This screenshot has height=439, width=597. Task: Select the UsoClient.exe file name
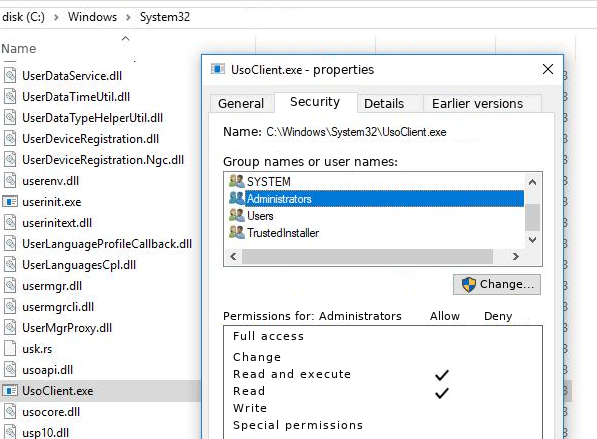tap(57, 391)
